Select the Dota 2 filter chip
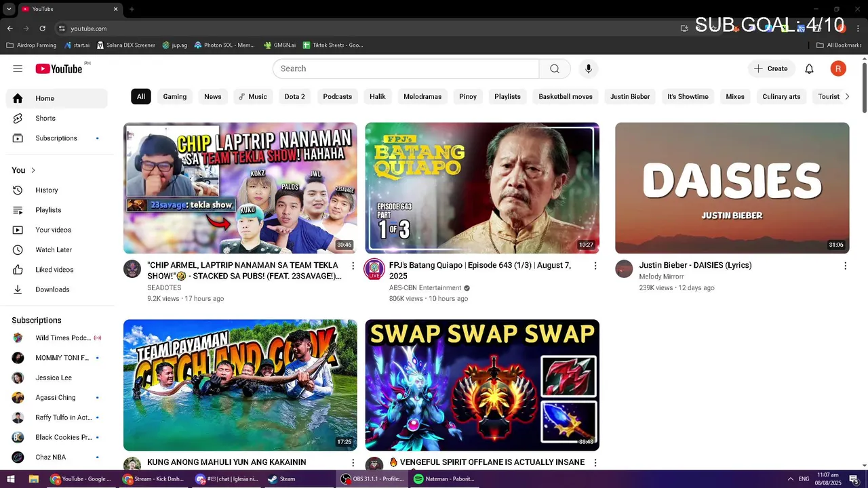Viewport: 868px width, 488px height. 294,96
